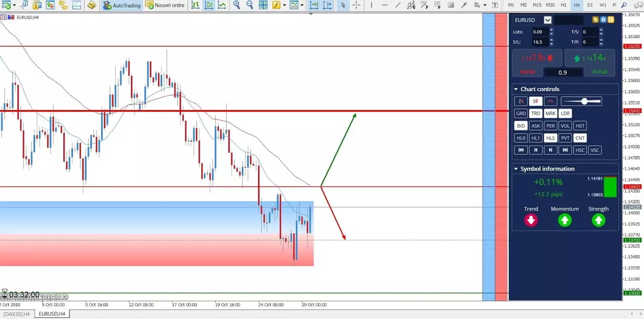Expand the arrow objects dropdown
This screenshot has width=644, height=319.
point(485,5)
